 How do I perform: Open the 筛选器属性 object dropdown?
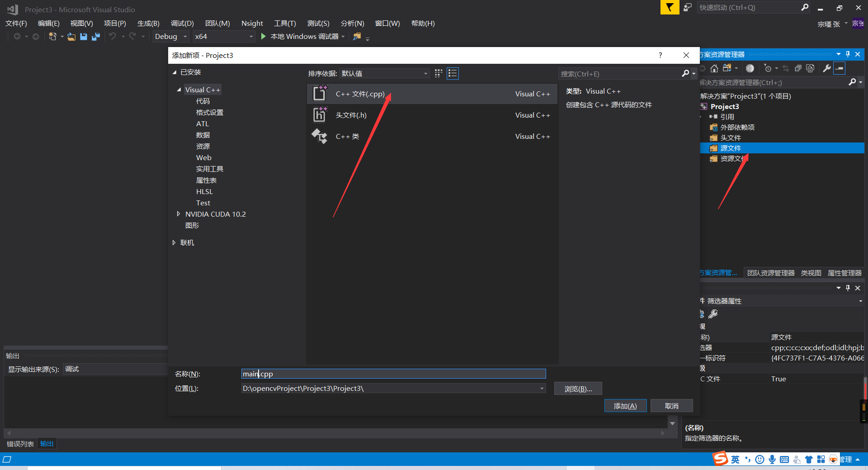pos(860,301)
